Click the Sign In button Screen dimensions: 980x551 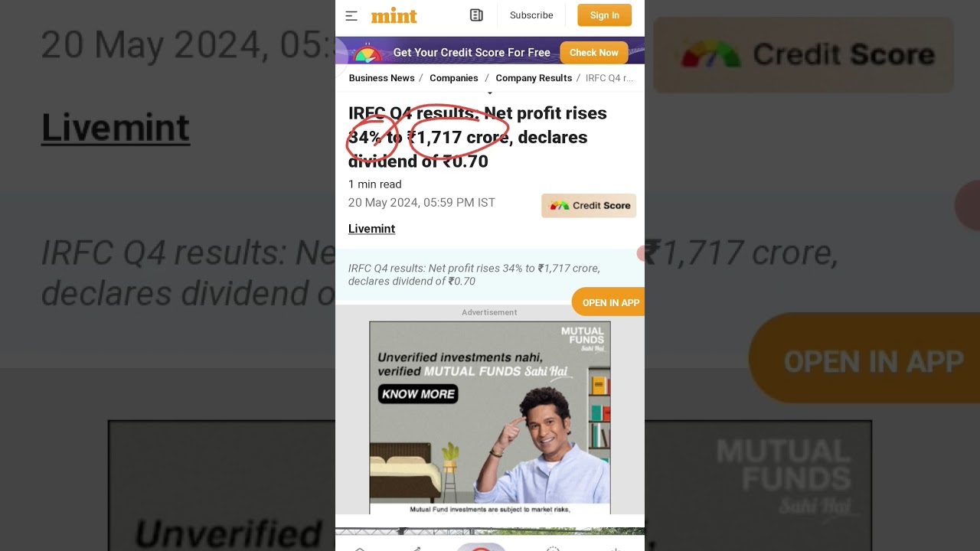604,15
